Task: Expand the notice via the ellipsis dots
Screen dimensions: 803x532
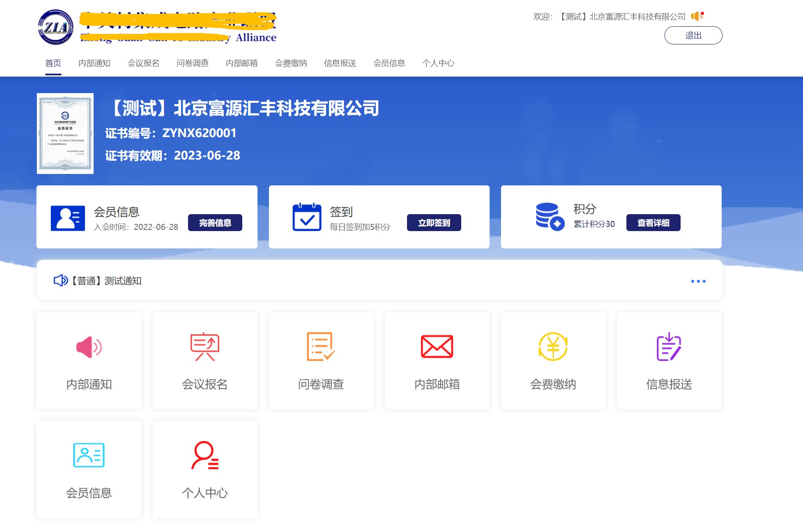Action: tap(699, 281)
